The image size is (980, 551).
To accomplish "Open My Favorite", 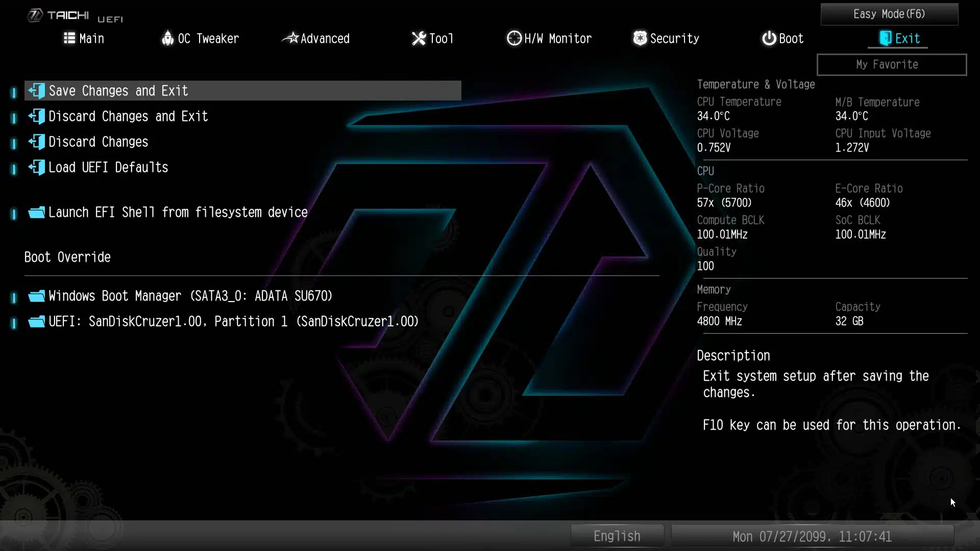I will pos(892,65).
